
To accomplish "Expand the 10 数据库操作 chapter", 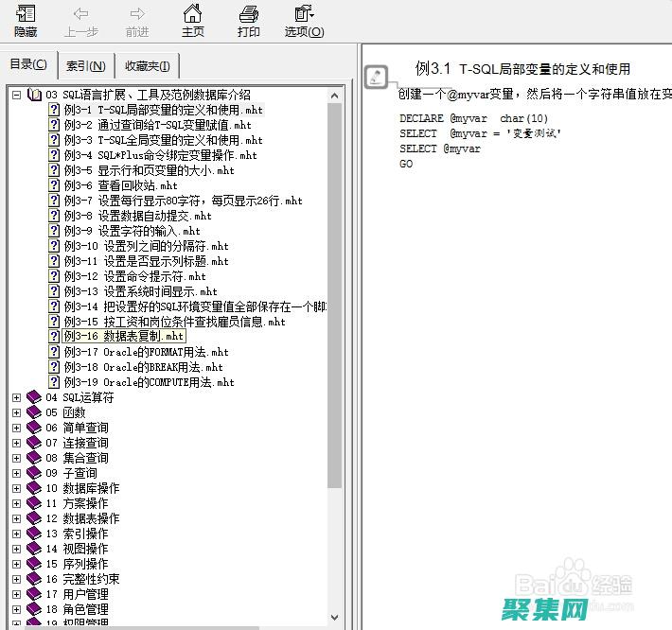I will point(16,488).
